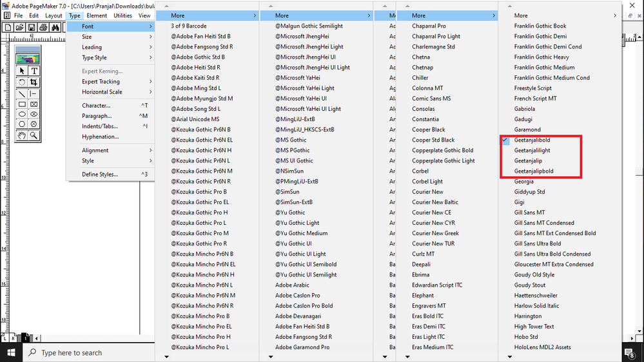This screenshot has width=644, height=362.
Task: Select the @Arial Unicode MS font
Action: click(x=195, y=119)
